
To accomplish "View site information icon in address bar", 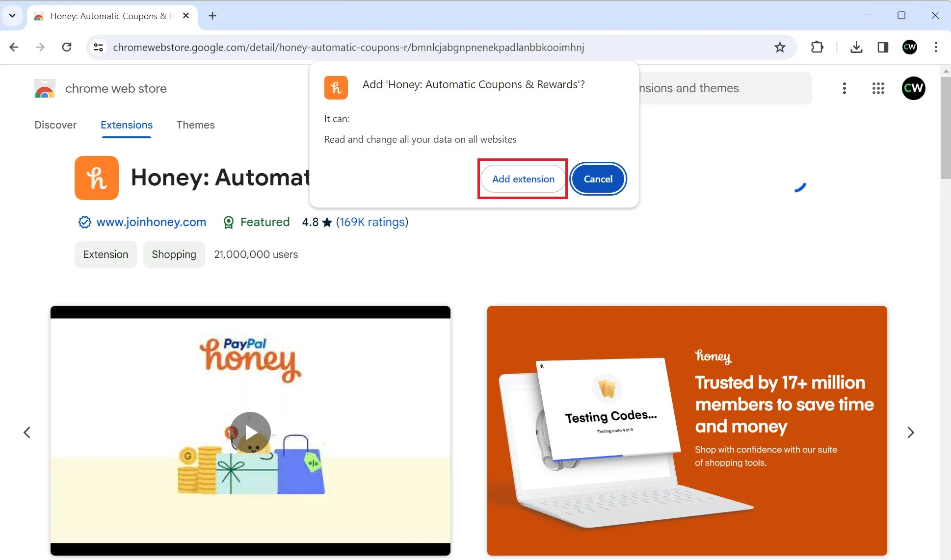I will pyautogui.click(x=99, y=47).
